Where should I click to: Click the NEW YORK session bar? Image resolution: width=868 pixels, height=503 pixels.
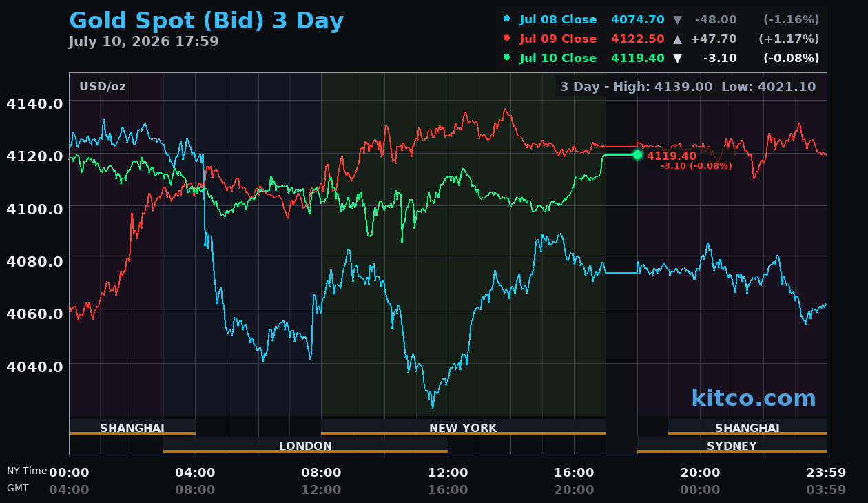[463, 428]
